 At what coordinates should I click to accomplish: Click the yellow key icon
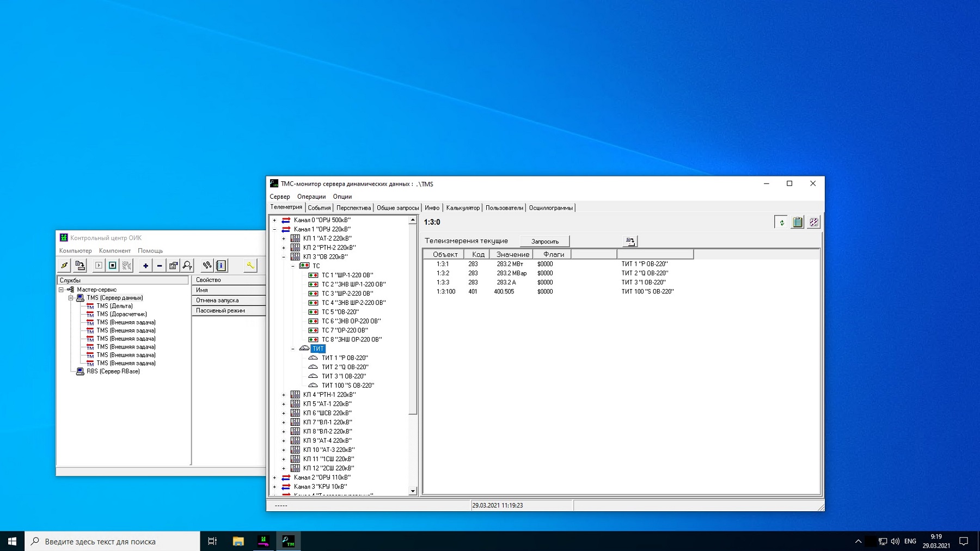[250, 266]
